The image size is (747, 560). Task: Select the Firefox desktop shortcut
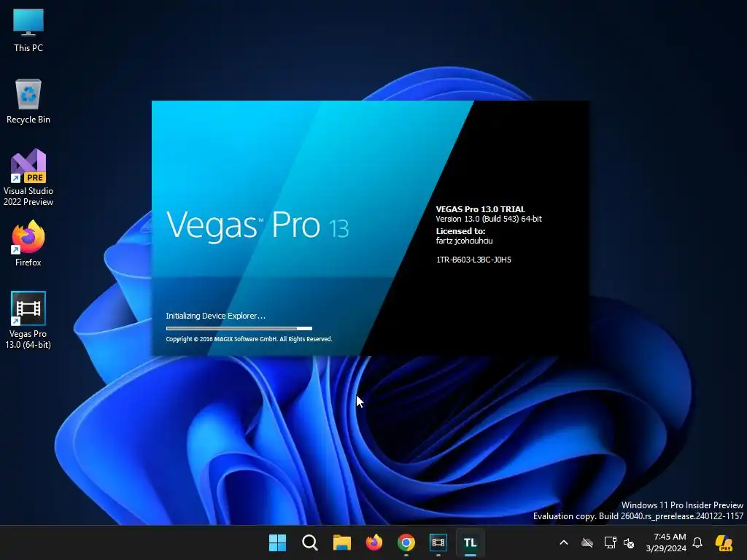click(x=28, y=244)
